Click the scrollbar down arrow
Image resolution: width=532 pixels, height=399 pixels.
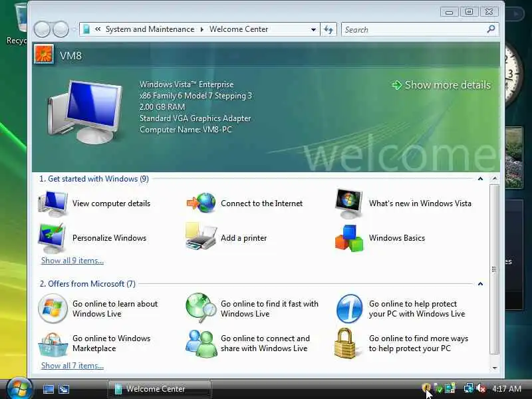tap(495, 368)
